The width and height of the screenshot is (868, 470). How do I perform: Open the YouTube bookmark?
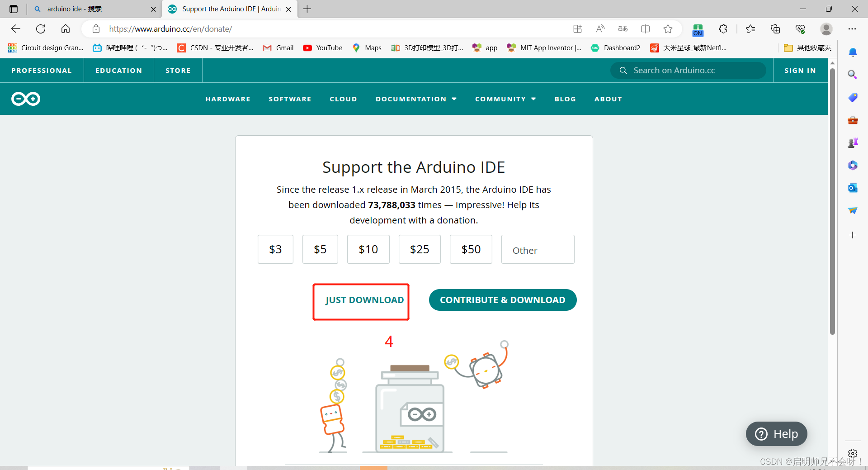coord(323,48)
